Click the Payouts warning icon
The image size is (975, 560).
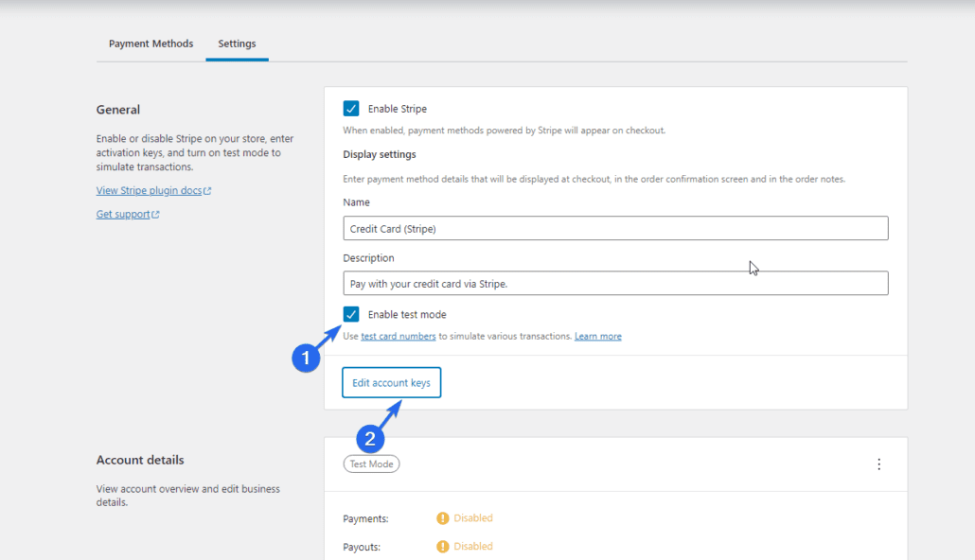[443, 547]
